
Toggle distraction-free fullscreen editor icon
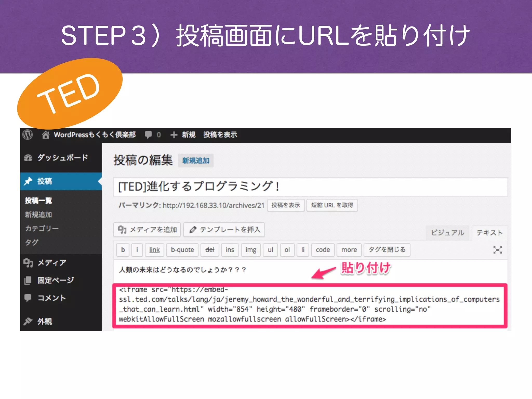coord(497,250)
